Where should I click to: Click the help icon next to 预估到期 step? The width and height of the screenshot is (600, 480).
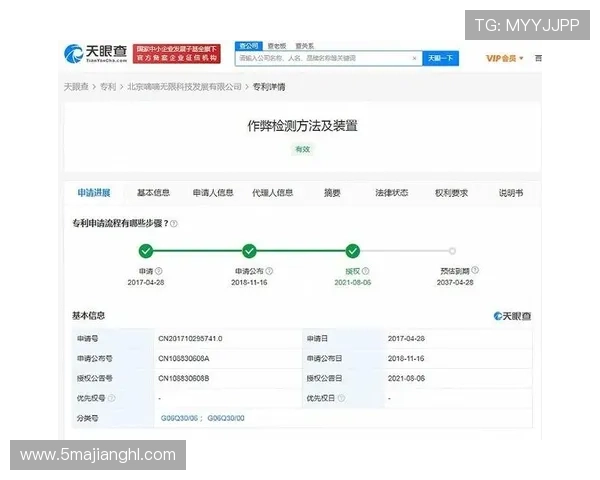[x=475, y=270]
